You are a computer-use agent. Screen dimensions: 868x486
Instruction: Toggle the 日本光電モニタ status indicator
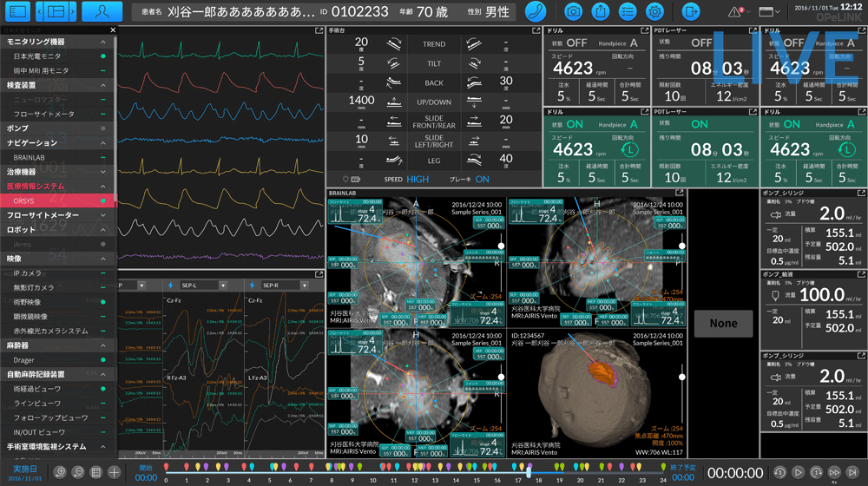103,56
